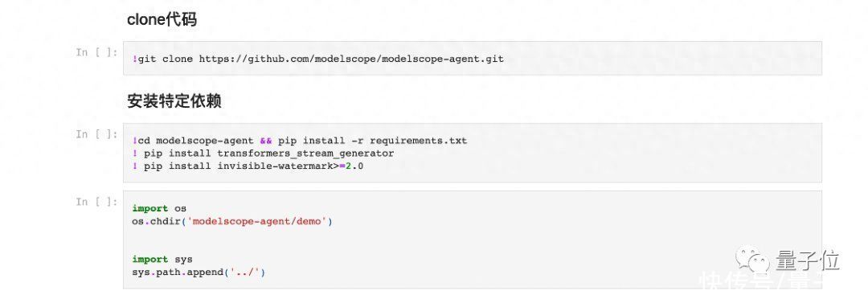Viewport: 868px width, 299px height.
Task: Click the pip install requirements.txt line
Action: pyautogui.click(x=300, y=141)
